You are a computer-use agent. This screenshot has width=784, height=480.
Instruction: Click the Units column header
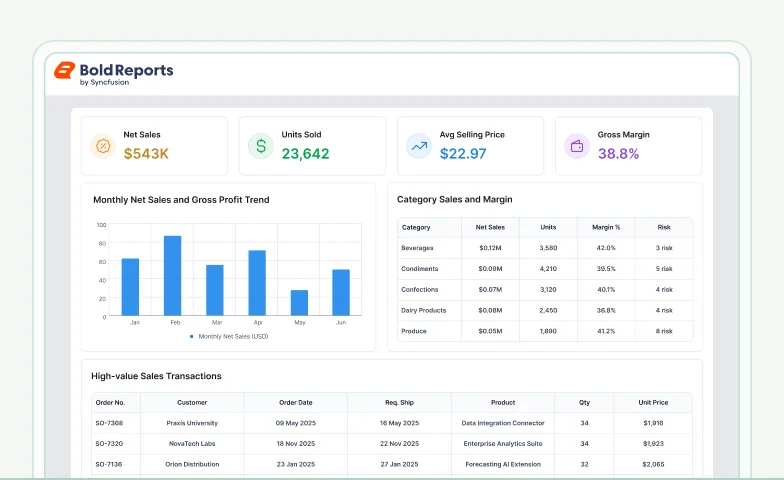(x=548, y=227)
